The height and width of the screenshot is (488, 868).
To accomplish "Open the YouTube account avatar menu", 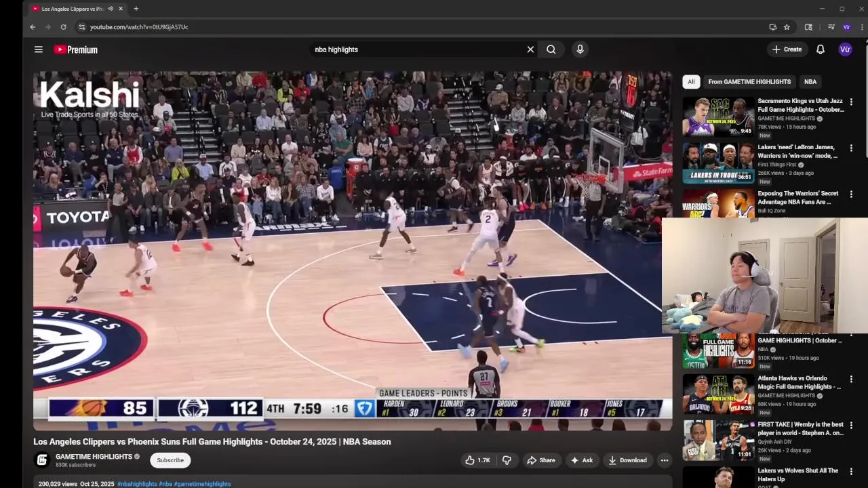I will (x=845, y=49).
